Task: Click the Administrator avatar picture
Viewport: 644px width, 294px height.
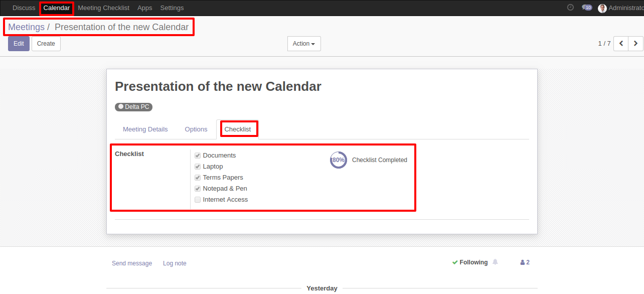Action: 602,8
